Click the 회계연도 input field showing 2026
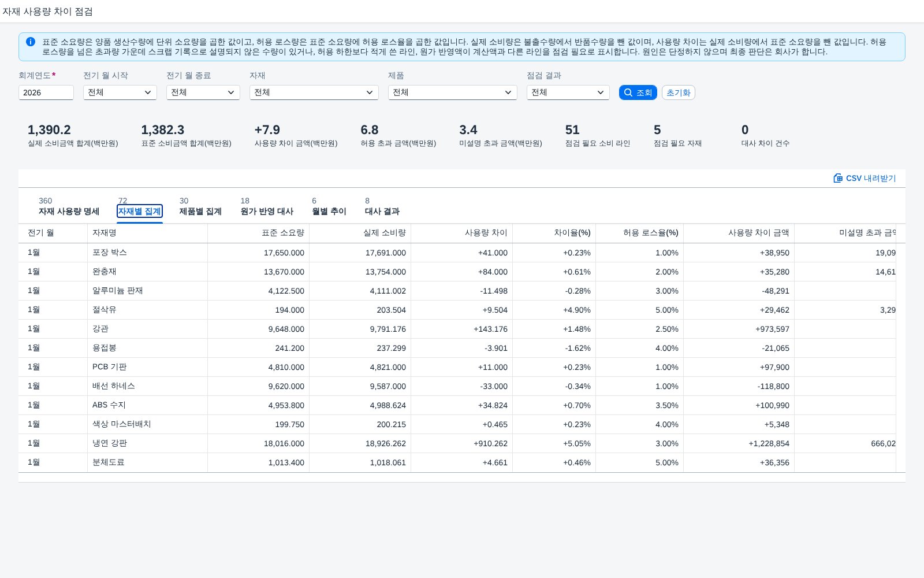Image resolution: width=924 pixels, height=578 pixels. click(x=46, y=92)
